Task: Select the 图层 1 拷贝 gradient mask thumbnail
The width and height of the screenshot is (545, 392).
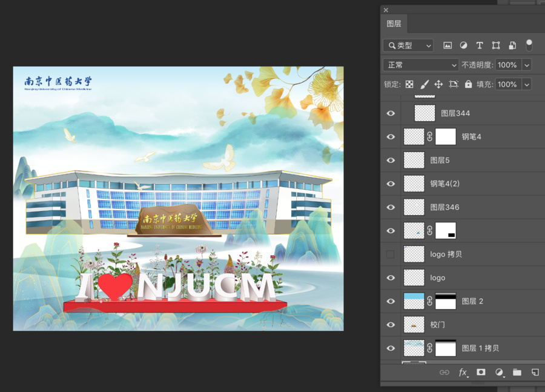Action: tap(446, 348)
